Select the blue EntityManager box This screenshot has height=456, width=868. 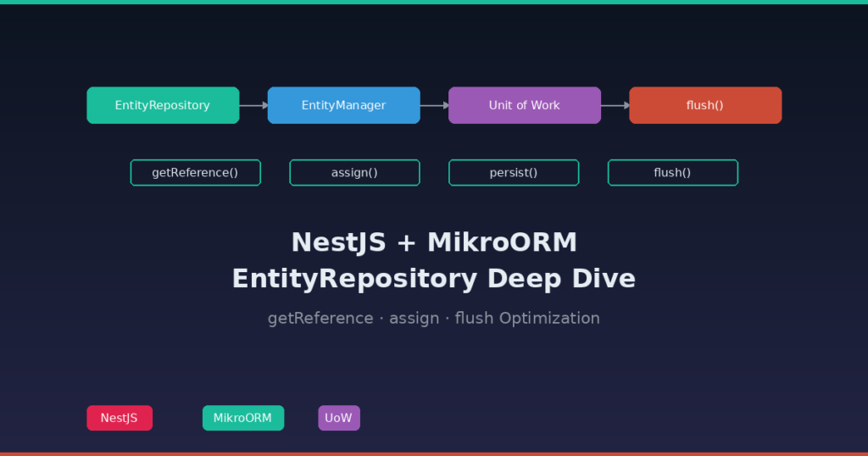point(343,105)
